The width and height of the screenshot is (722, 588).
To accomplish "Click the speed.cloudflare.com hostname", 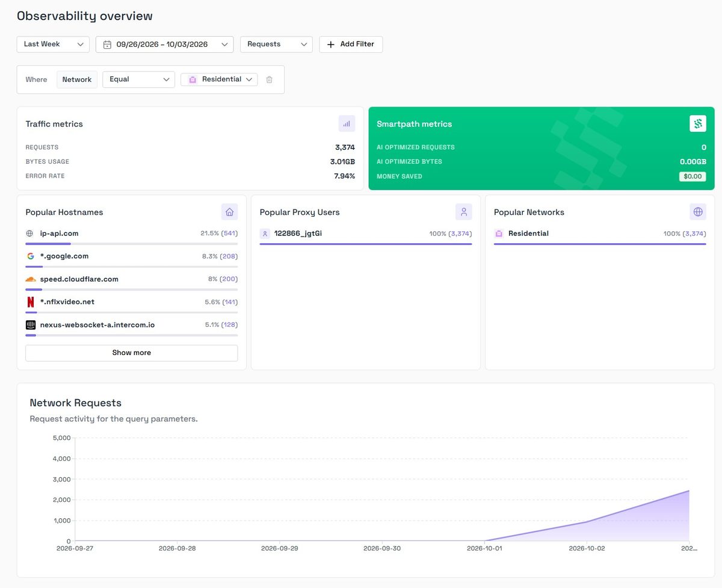I will (x=79, y=279).
